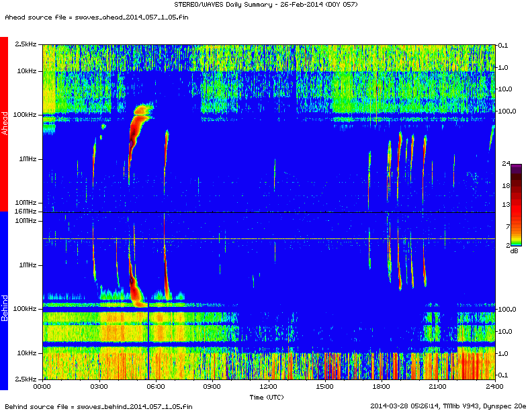532x411 pixels.
Task: Click the 1MHz label of the Behind panel
Action: click(x=28, y=265)
